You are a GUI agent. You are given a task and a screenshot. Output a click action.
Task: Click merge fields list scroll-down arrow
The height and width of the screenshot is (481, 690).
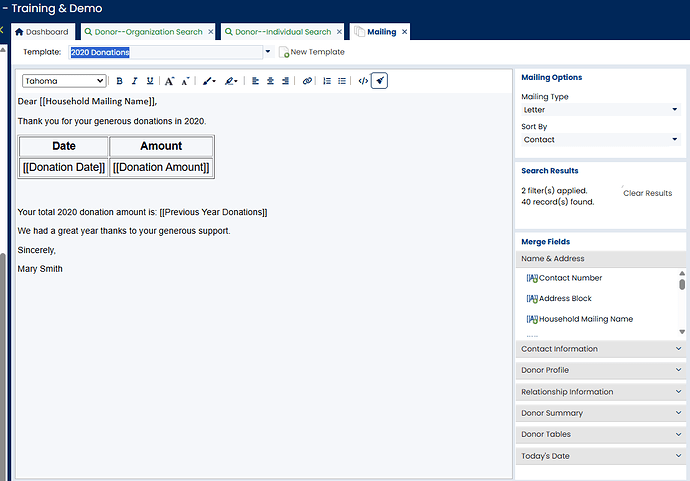(x=682, y=332)
